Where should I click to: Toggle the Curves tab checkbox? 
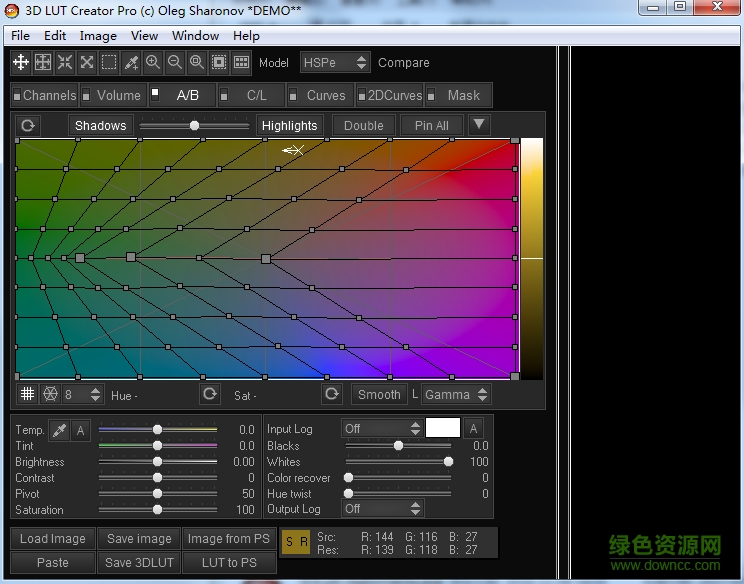tap(294, 96)
